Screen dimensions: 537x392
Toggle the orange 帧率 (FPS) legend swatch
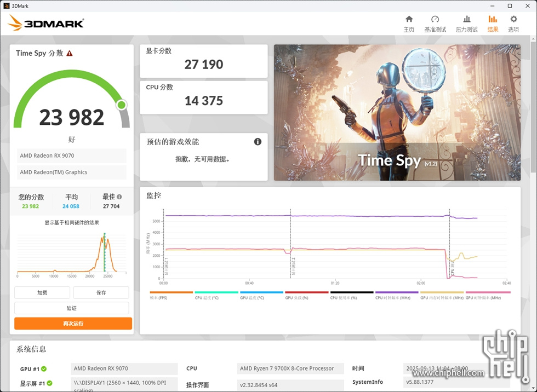[x=171, y=292]
